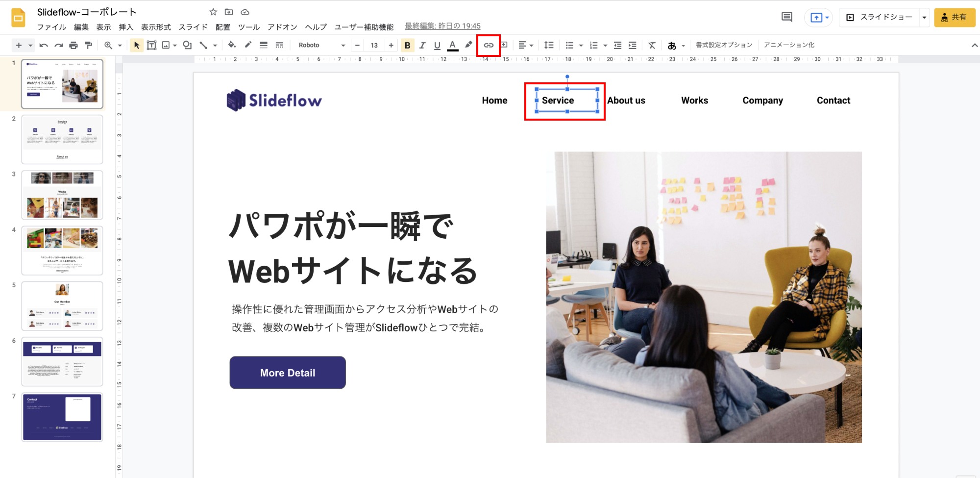The height and width of the screenshot is (478, 980).
Task: Click the 書式設定オプション button
Action: click(724, 45)
